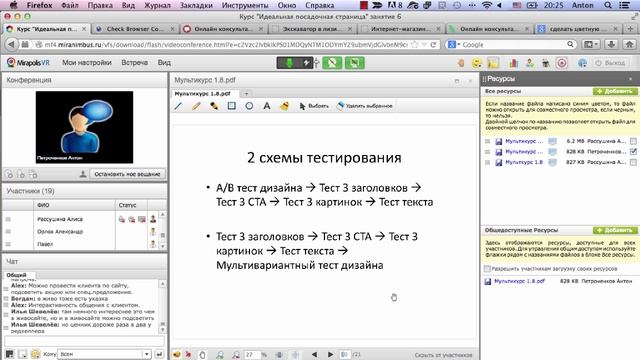Tick the checkbox of the 6.2 MB resource
Screen dimensions: 640x360
pos(633,141)
